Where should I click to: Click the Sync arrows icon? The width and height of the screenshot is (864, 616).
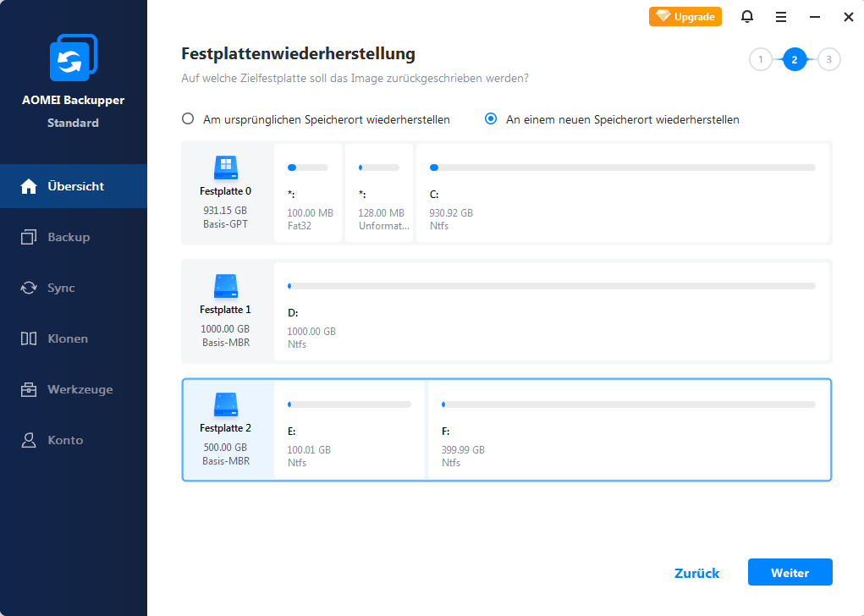click(x=30, y=288)
